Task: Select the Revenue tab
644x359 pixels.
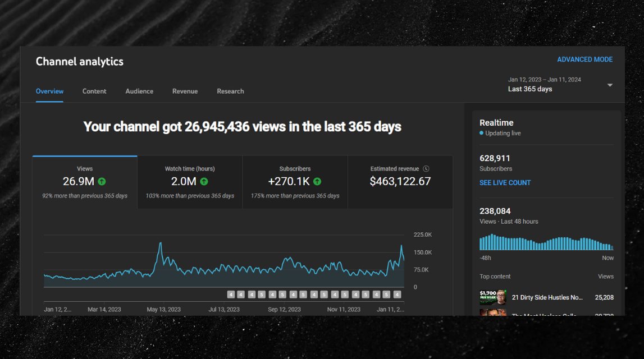Action: pos(185,91)
